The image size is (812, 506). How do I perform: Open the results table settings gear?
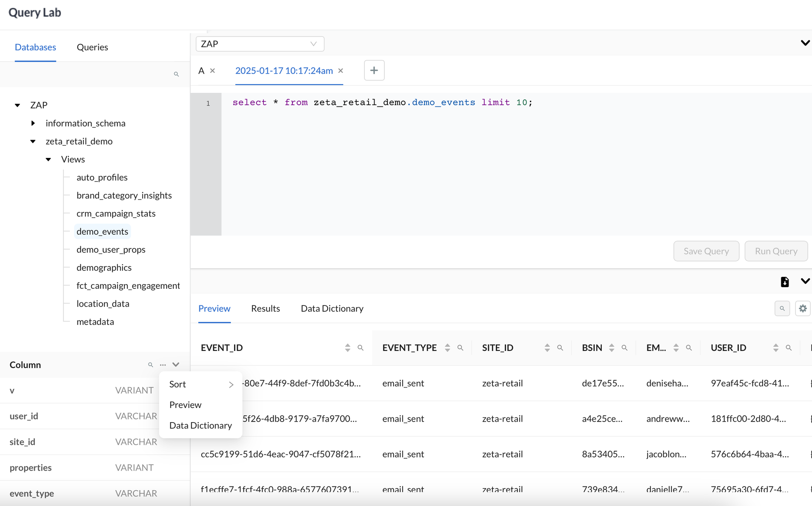(803, 308)
